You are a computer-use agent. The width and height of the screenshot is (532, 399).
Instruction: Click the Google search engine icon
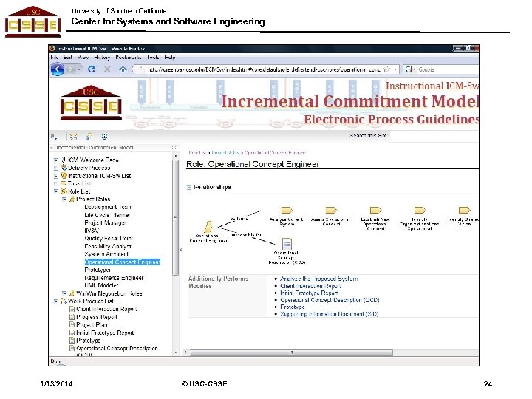pos(408,69)
